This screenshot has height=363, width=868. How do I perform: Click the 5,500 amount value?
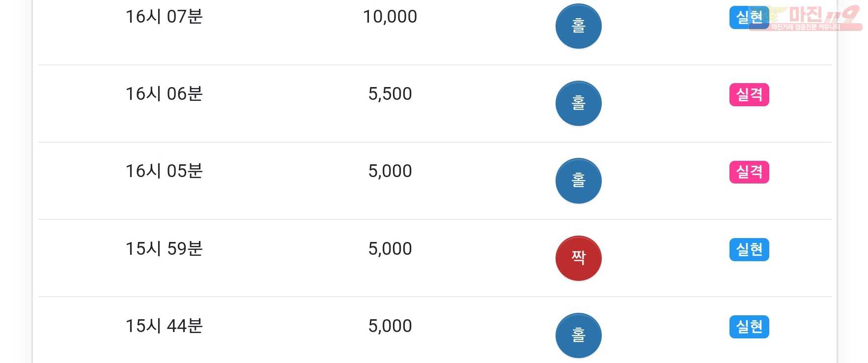(390, 94)
